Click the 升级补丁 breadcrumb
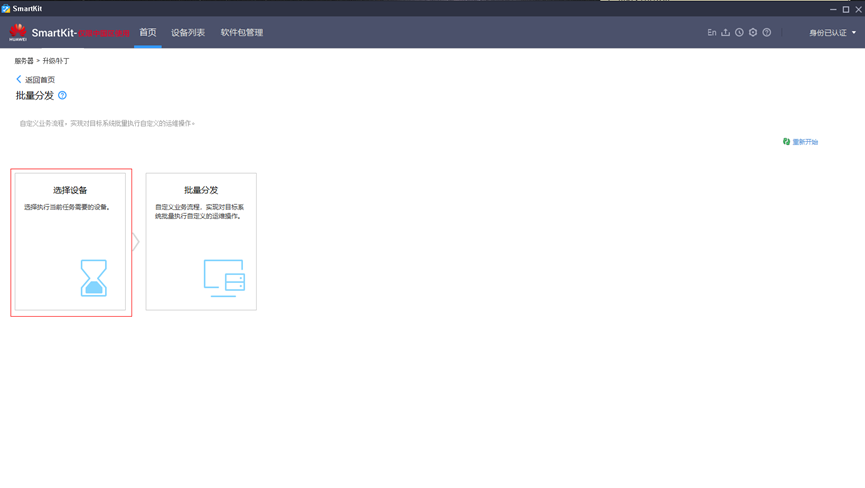865x488 pixels. (x=56, y=61)
